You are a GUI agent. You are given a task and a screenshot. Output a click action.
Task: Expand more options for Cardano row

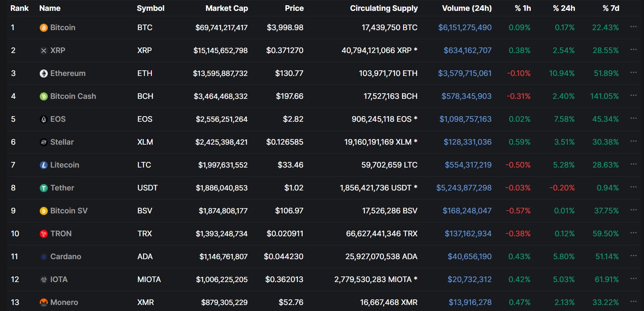tap(634, 256)
